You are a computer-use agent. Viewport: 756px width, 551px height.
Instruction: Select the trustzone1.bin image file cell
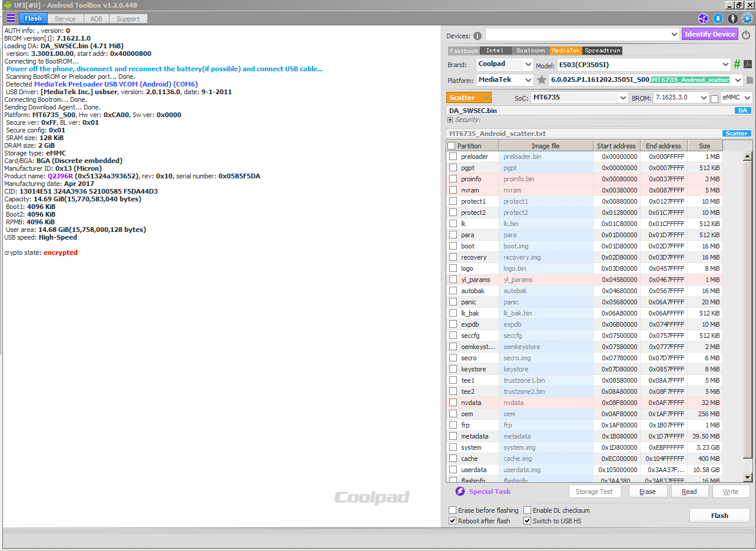pyautogui.click(x=546, y=380)
